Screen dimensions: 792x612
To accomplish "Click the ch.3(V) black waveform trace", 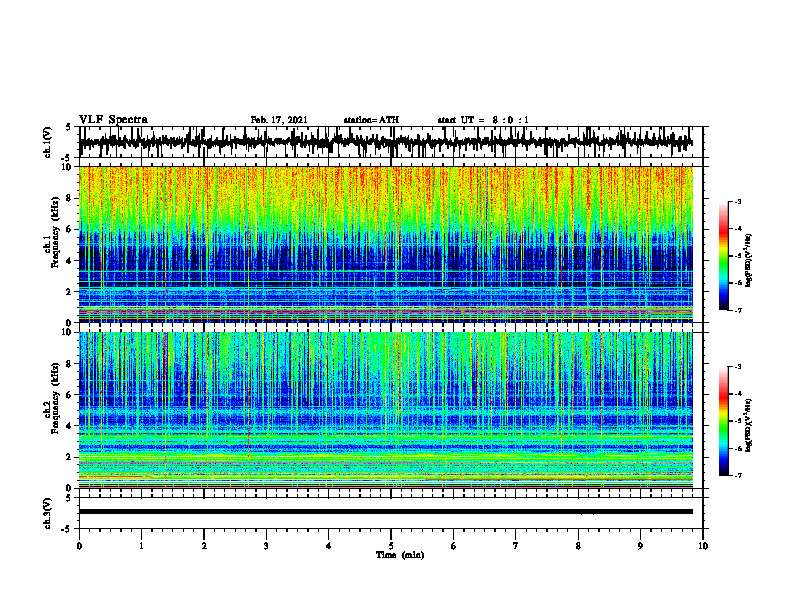I will coord(385,512).
